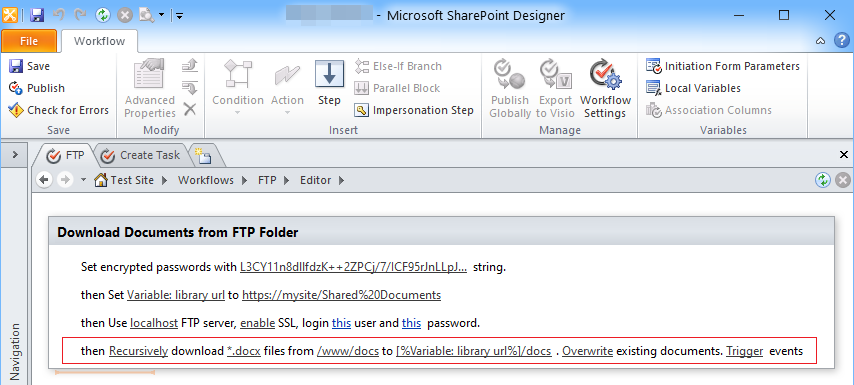Insert a new Step

click(329, 83)
